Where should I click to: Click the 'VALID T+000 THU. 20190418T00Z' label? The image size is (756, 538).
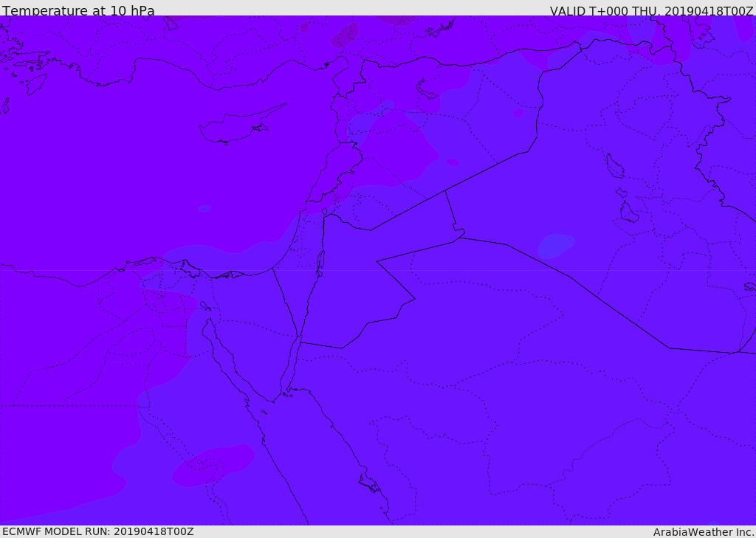(x=652, y=10)
